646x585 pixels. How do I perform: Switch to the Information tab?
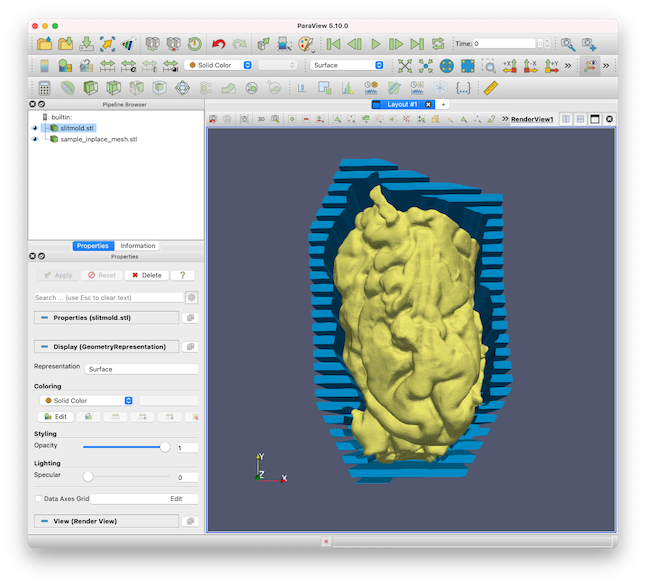pos(138,246)
